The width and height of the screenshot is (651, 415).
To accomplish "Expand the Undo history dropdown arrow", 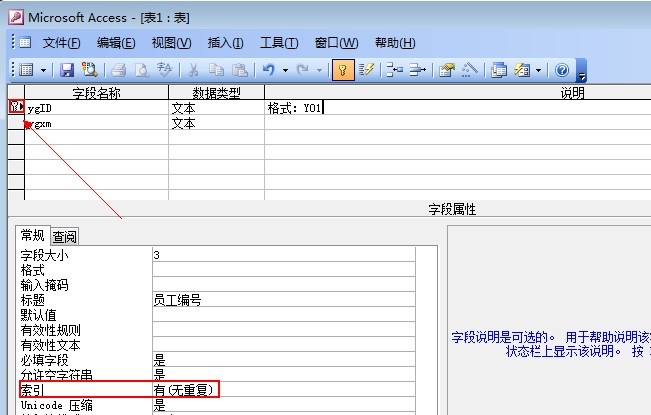I will (x=286, y=70).
